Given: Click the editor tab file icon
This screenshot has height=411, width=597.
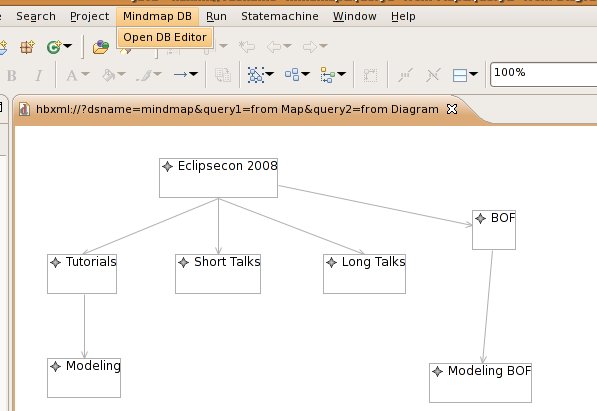Looking at the screenshot, I should pyautogui.click(x=24, y=109).
